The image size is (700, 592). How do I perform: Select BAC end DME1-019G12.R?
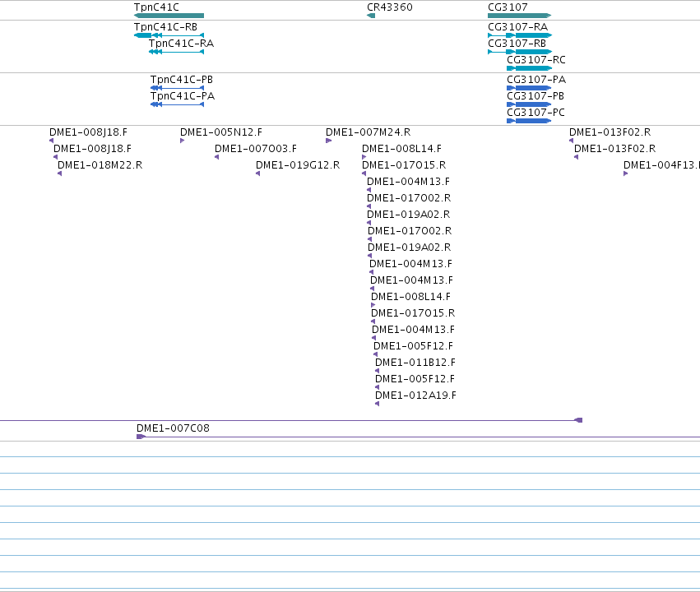coord(298,165)
